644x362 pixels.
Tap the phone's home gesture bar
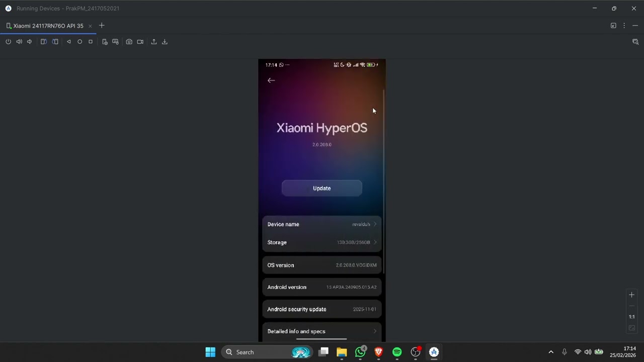click(x=321, y=339)
